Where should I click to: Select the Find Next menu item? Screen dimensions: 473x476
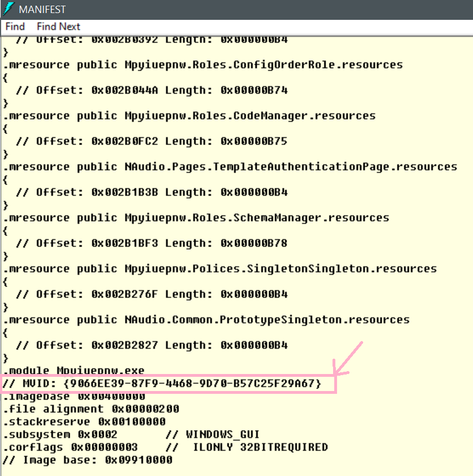point(58,27)
